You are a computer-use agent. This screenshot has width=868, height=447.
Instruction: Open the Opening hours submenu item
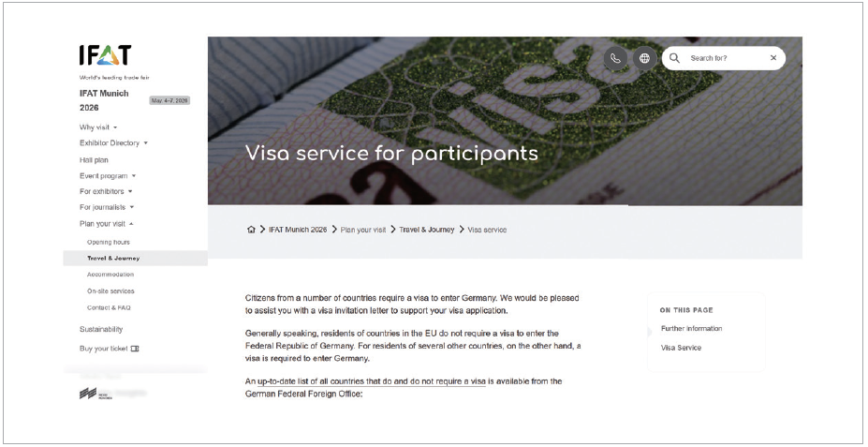[108, 242]
